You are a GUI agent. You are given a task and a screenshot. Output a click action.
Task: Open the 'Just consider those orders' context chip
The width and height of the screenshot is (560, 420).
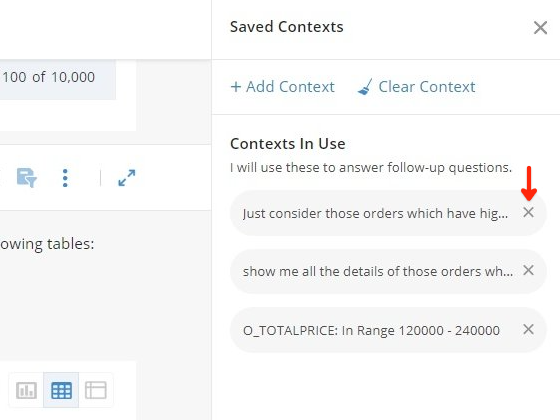[x=375, y=214]
